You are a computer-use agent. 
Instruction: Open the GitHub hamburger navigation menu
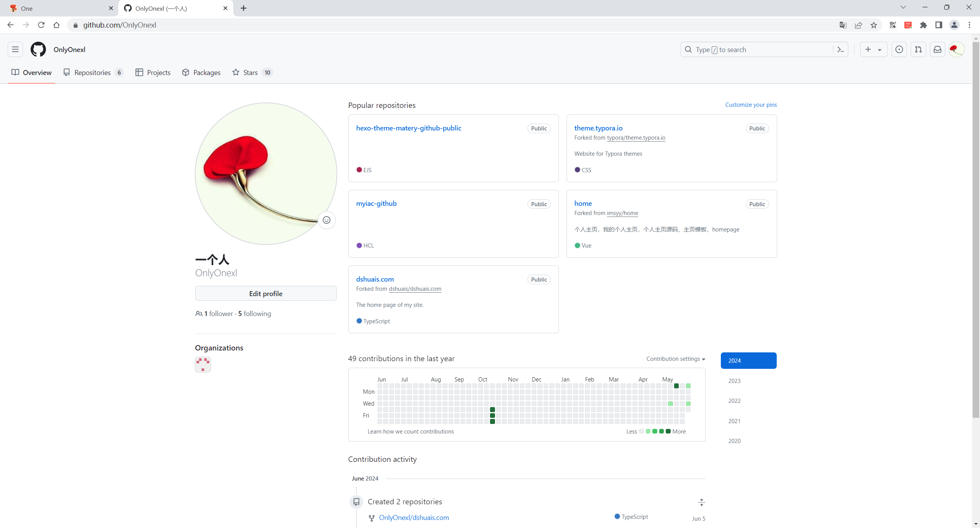click(15, 49)
